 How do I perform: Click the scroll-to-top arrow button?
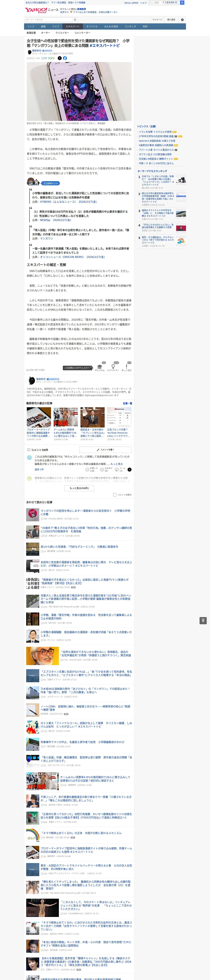(x=203, y=621)
